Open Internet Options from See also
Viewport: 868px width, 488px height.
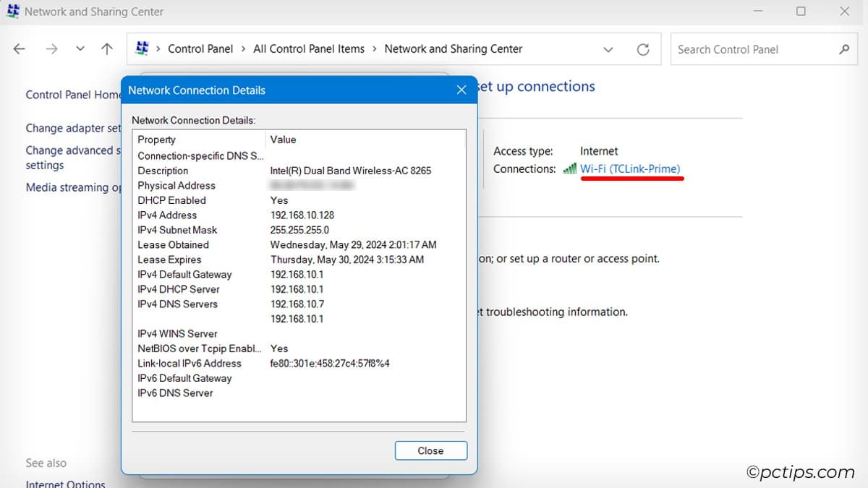point(64,483)
